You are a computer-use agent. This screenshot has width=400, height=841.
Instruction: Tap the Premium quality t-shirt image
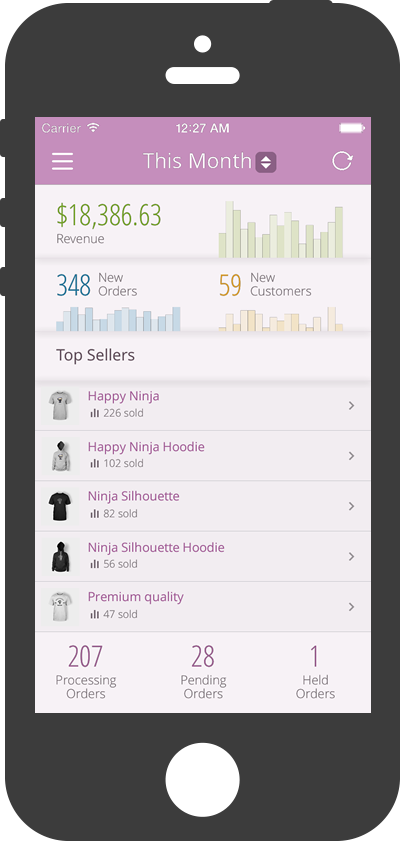pos(60,607)
